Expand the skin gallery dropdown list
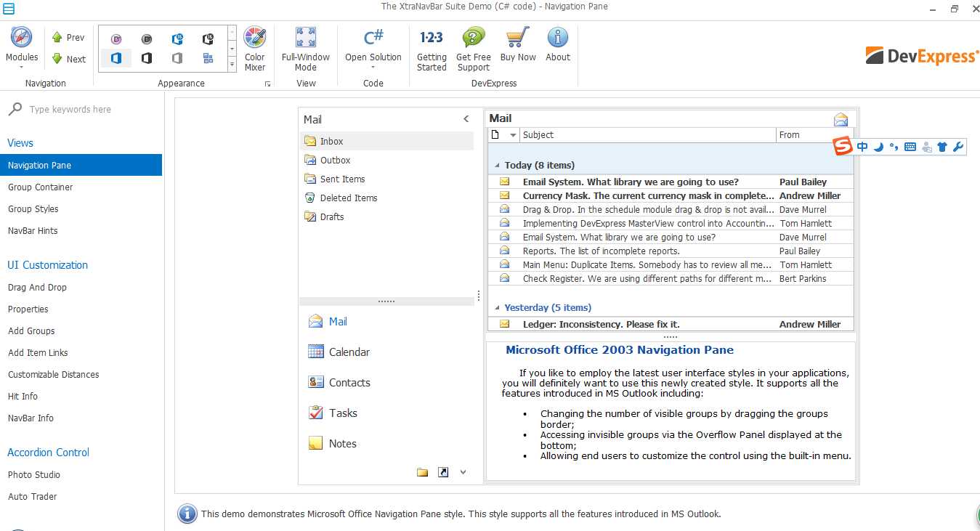The height and width of the screenshot is (531, 980). coord(232,65)
